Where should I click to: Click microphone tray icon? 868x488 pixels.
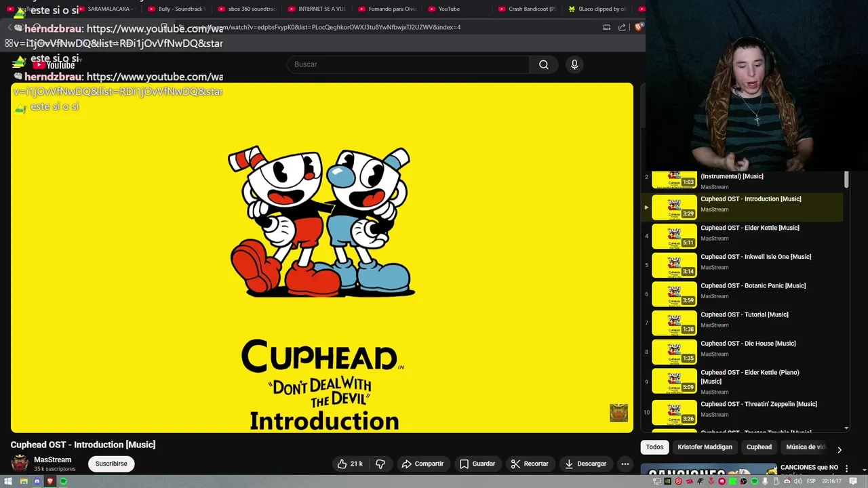pyautogui.click(x=765, y=481)
